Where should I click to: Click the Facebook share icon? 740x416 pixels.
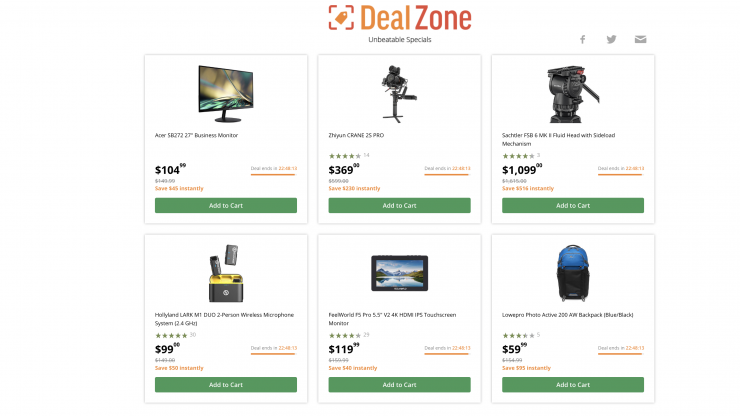(582, 39)
